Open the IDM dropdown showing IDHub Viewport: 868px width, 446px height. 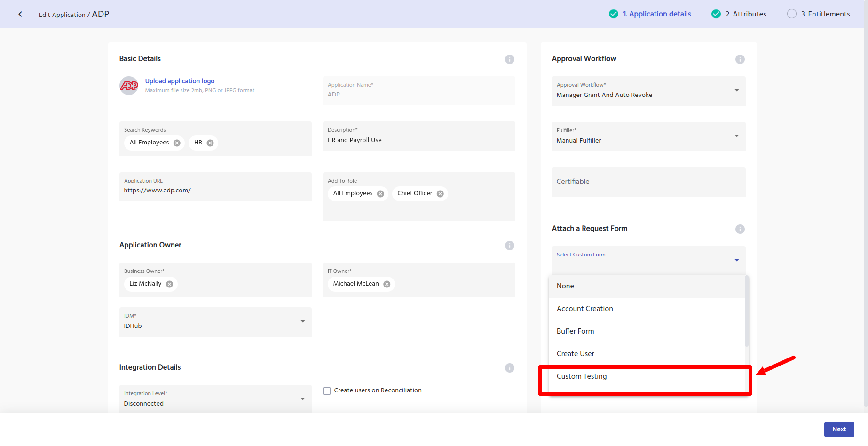[215, 322]
